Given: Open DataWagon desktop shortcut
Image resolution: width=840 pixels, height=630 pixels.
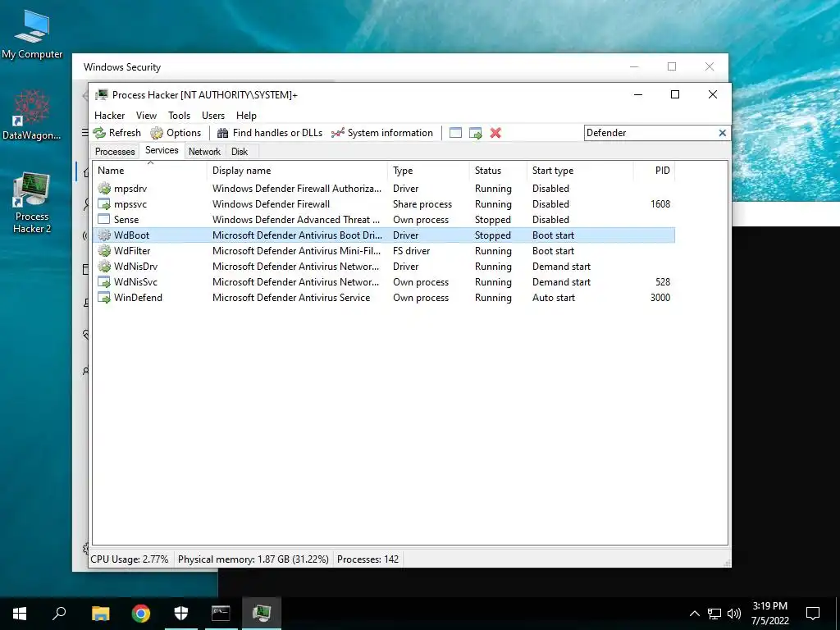Looking at the screenshot, I should [32, 115].
